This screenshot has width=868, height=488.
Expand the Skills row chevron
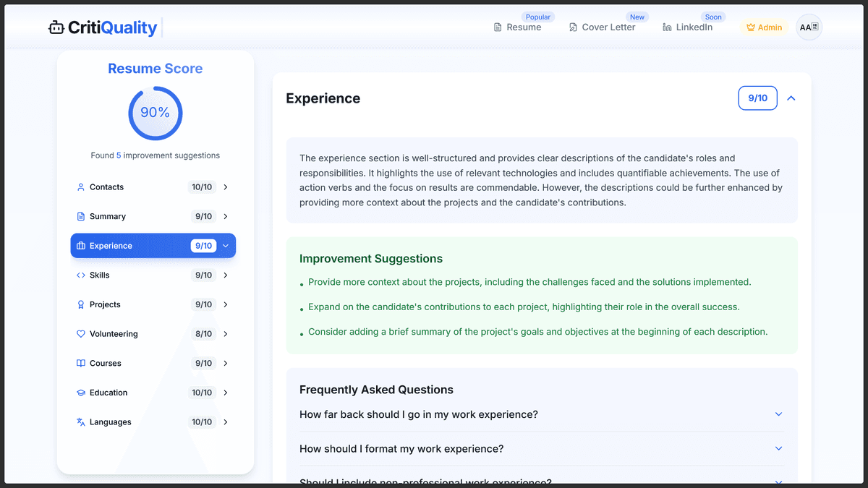[x=226, y=275]
